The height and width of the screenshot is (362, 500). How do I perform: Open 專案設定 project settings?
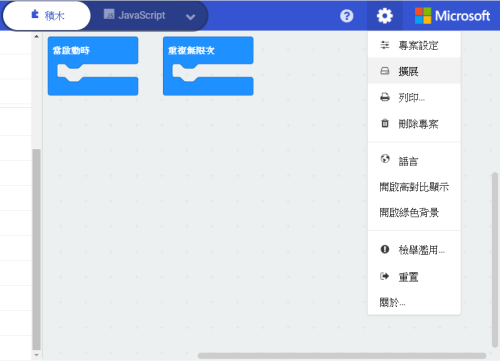click(414, 45)
